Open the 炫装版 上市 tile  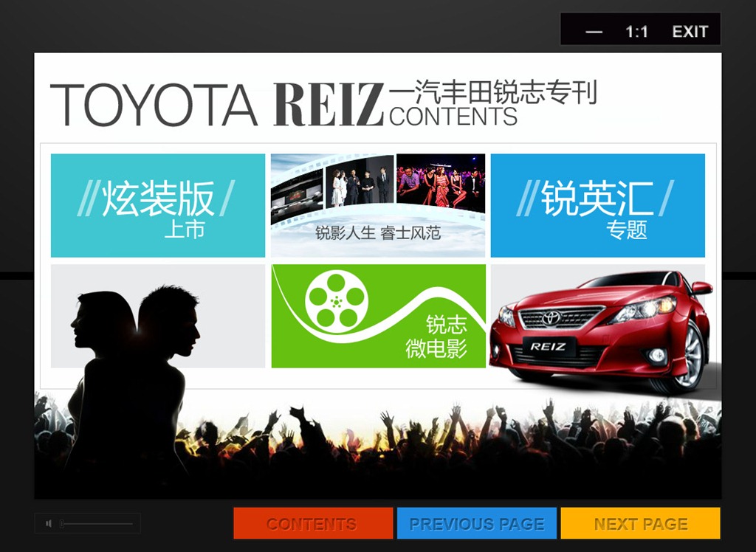(x=158, y=205)
